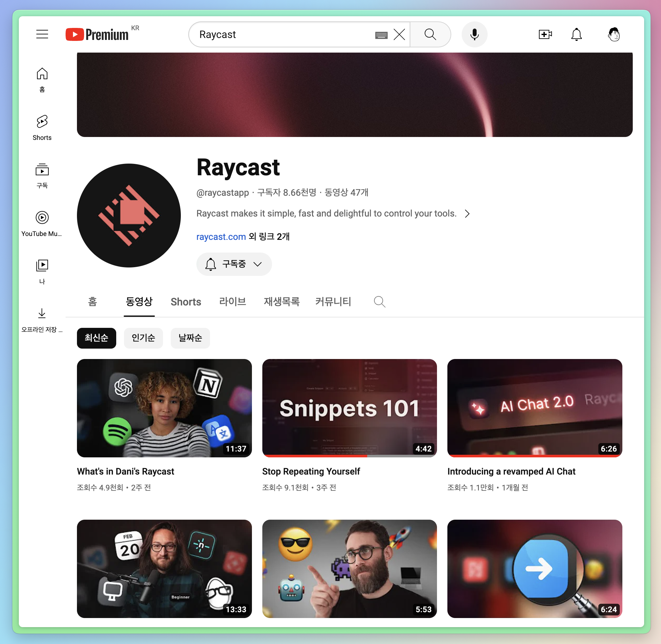Click the 동영상 47개 video count
Image resolution: width=661 pixels, height=644 pixels.
pos(346,193)
